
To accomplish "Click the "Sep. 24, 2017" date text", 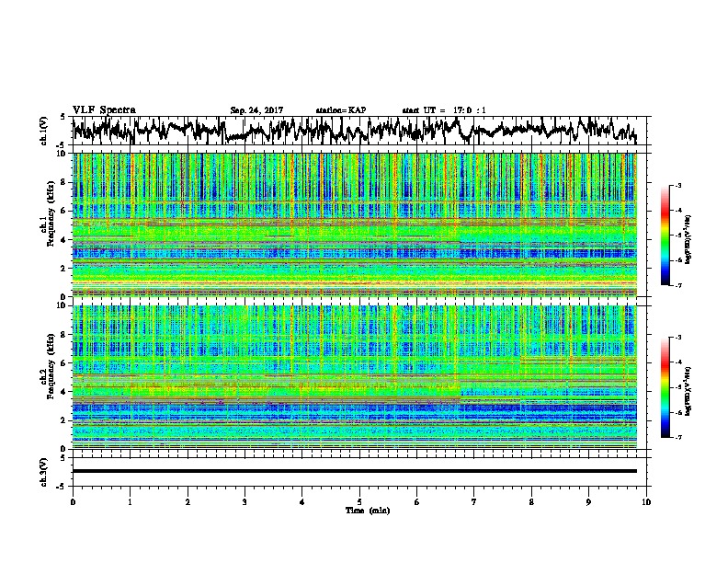I will (x=256, y=110).
